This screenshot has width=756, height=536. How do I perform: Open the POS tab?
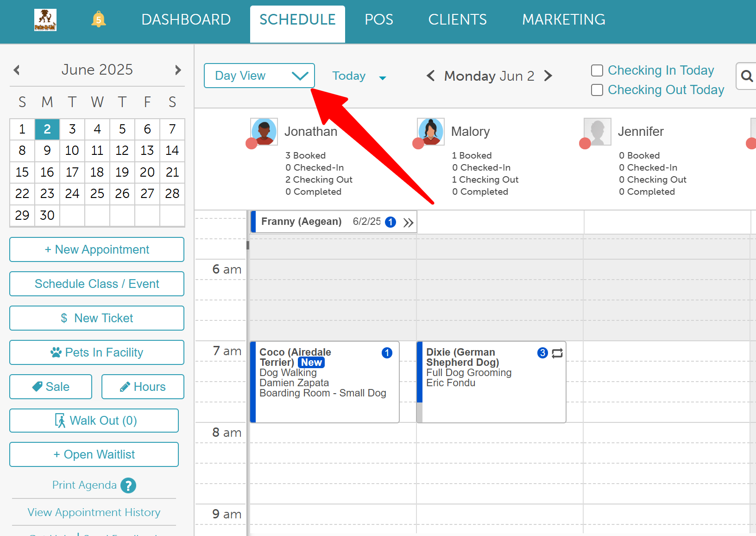(379, 19)
